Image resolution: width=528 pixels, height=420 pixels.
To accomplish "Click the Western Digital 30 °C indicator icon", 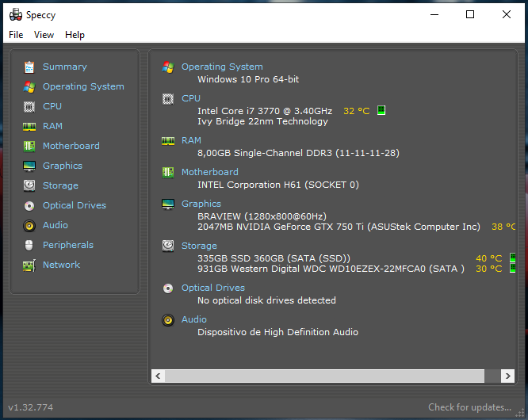I will click(512, 268).
